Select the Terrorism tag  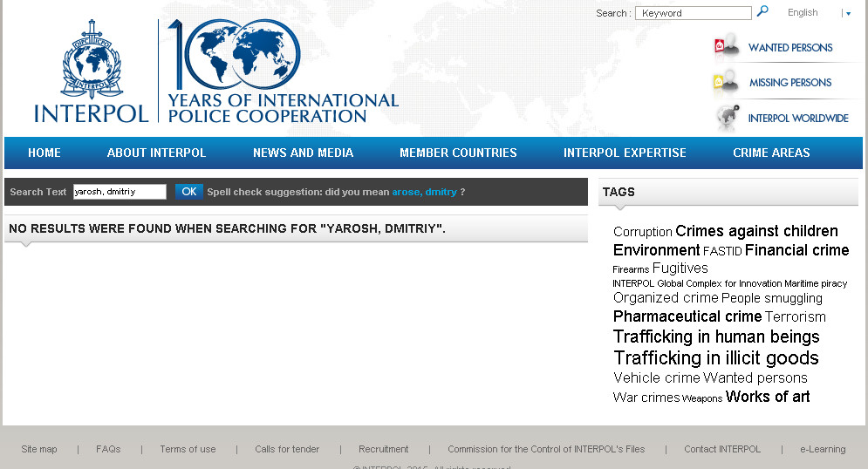tap(796, 317)
